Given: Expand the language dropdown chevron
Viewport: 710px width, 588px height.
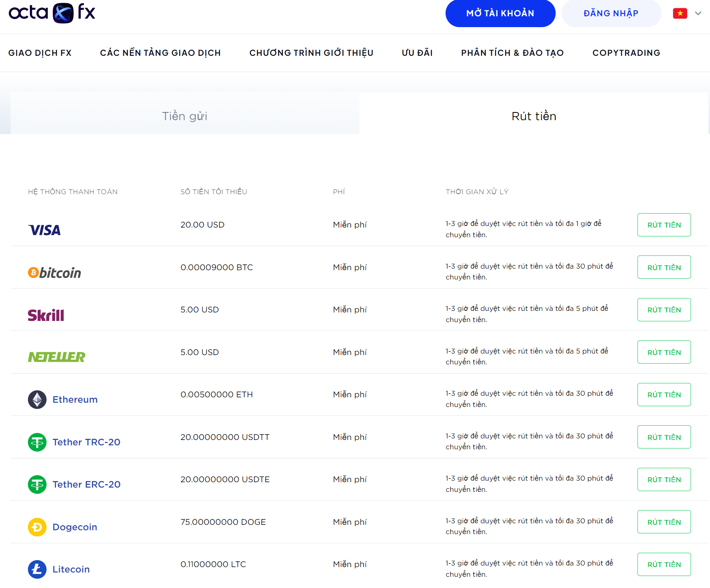Looking at the screenshot, I should coord(698,13).
